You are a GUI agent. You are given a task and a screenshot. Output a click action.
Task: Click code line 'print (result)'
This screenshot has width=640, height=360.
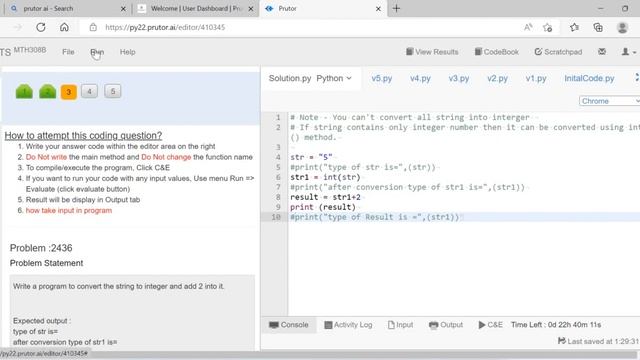323,207
